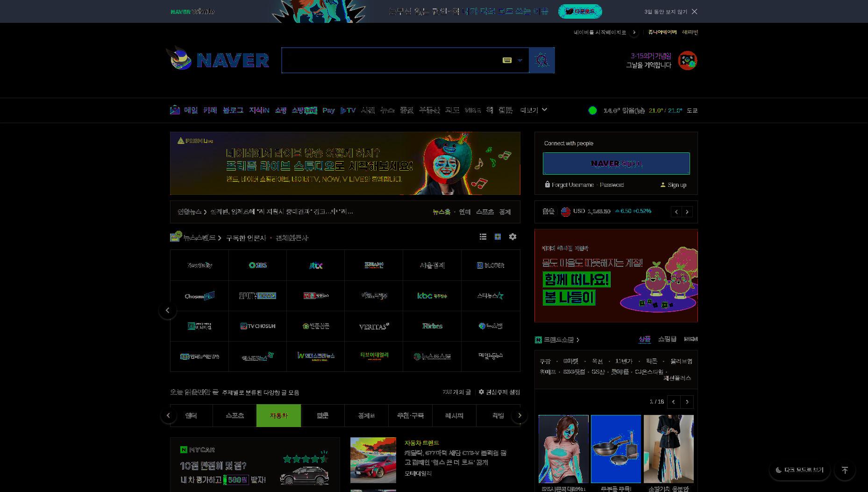Show previous topic tabs arrow
The height and width of the screenshot is (492, 868).
click(169, 415)
